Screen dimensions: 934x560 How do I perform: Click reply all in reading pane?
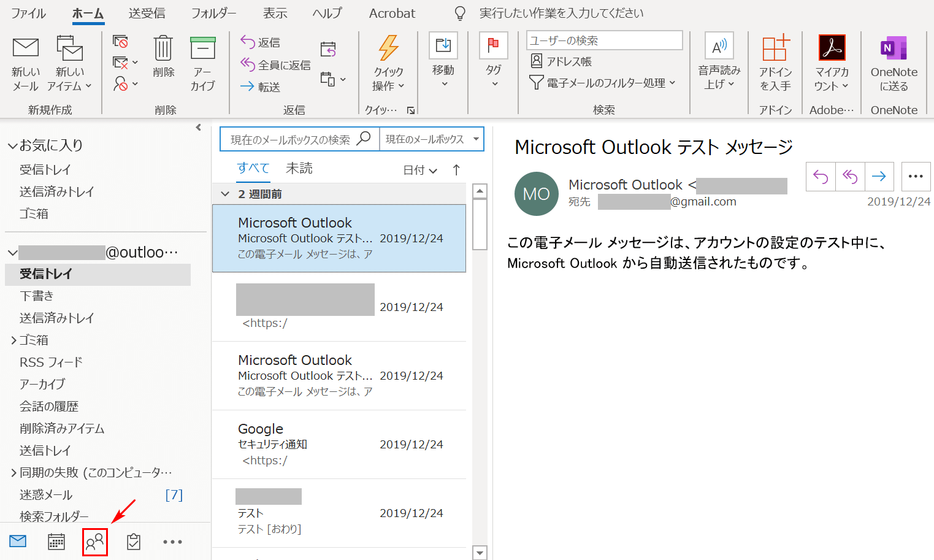(x=850, y=177)
